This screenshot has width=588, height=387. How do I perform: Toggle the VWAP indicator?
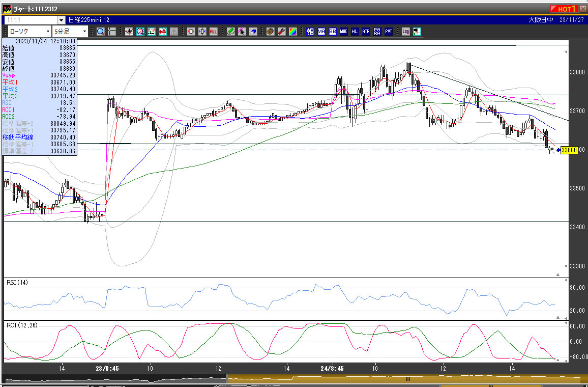[310, 32]
